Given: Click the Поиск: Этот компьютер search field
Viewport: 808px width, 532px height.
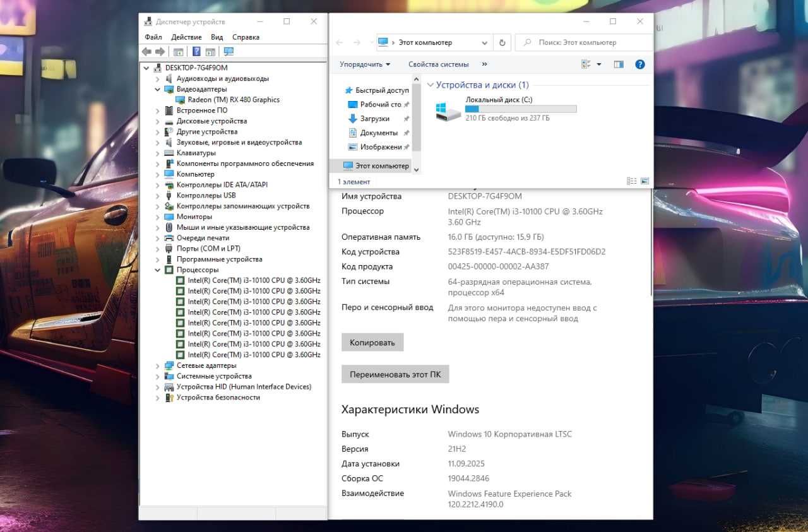Looking at the screenshot, I should pyautogui.click(x=584, y=42).
